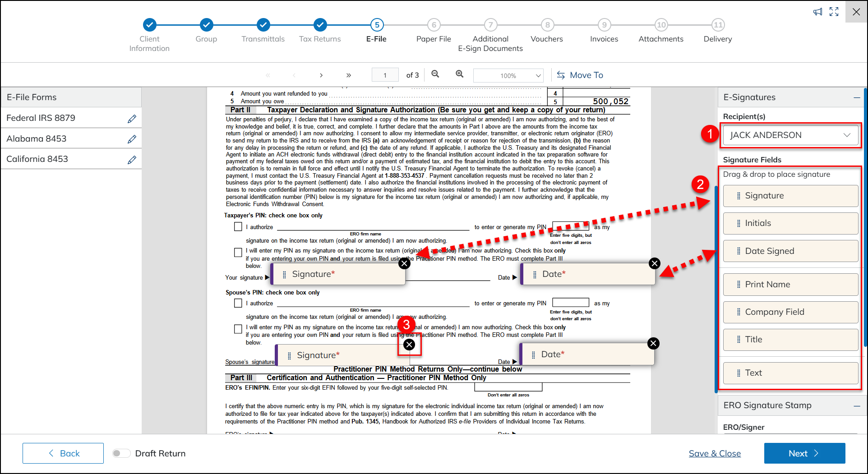Jump to the Paper File step
This screenshot has height=474, width=868.
click(434, 25)
